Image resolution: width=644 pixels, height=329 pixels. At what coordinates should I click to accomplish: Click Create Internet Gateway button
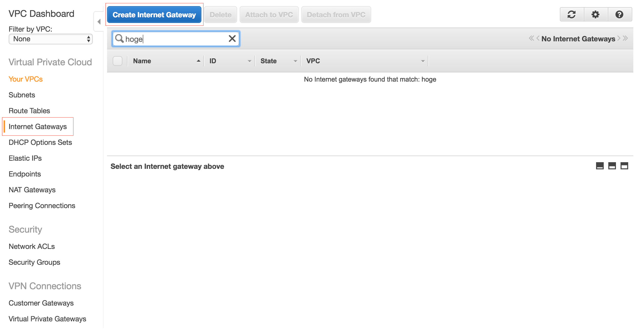154,15
